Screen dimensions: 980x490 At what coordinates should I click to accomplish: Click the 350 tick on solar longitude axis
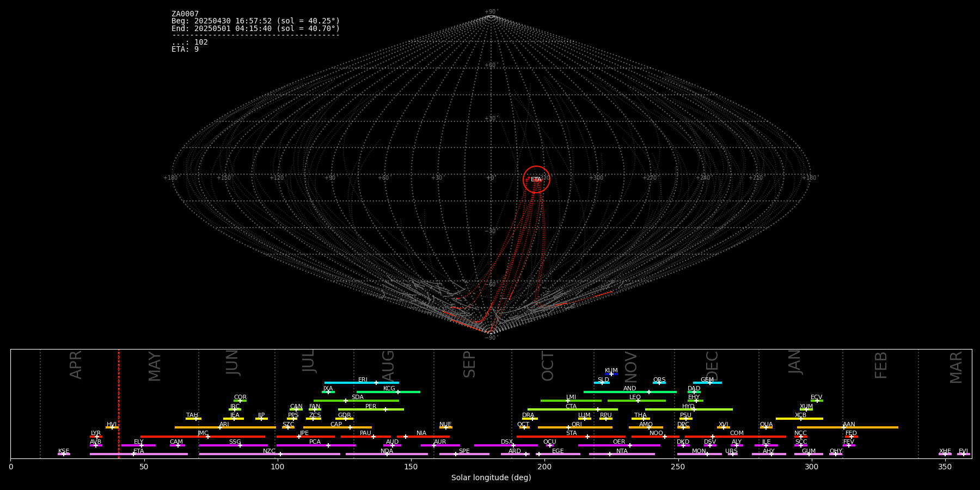click(945, 467)
